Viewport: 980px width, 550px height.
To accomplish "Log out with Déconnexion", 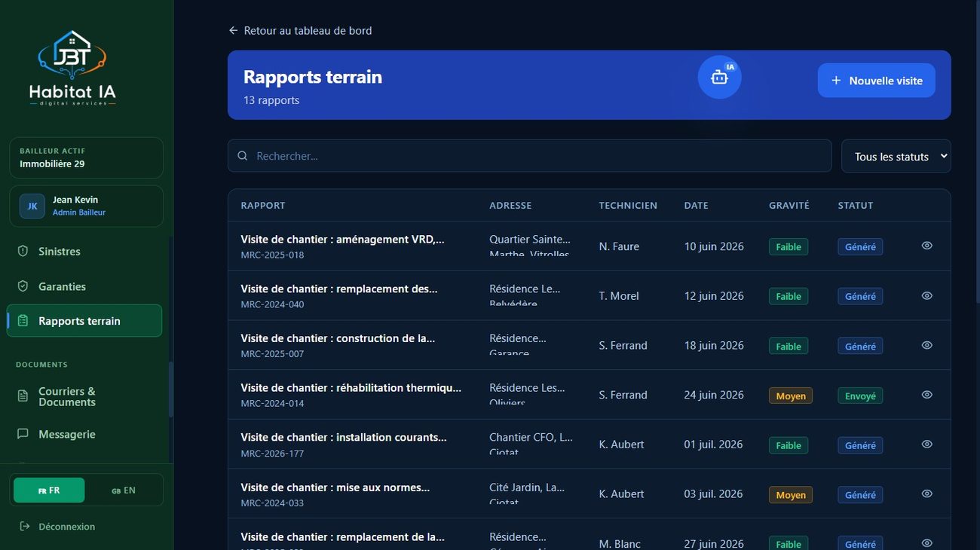I will 57,527.
